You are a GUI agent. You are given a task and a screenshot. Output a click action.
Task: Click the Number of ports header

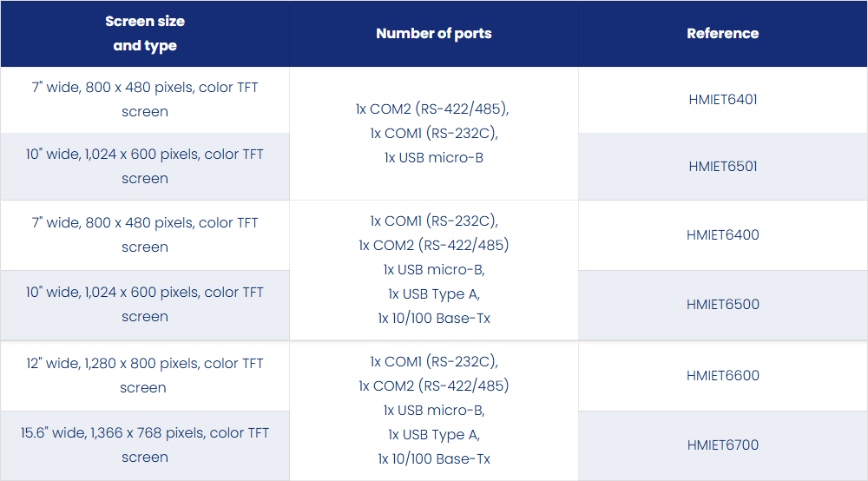(x=433, y=34)
